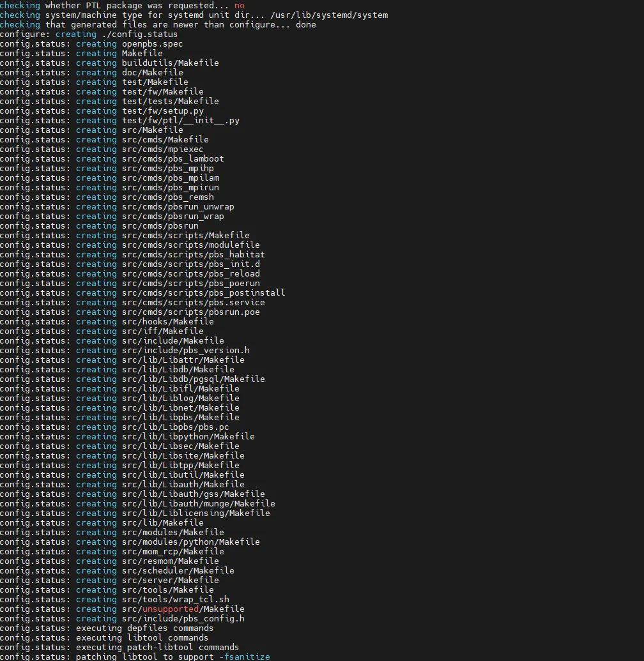Select the src/cmds/pbs_mpihp entry
Viewport: 644px width, 661px height.
pos(168,168)
